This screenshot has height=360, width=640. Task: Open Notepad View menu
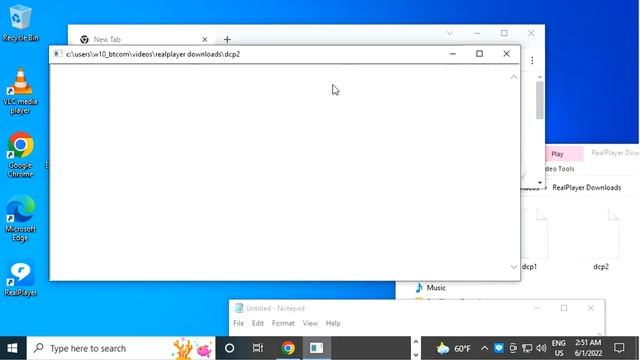point(310,323)
